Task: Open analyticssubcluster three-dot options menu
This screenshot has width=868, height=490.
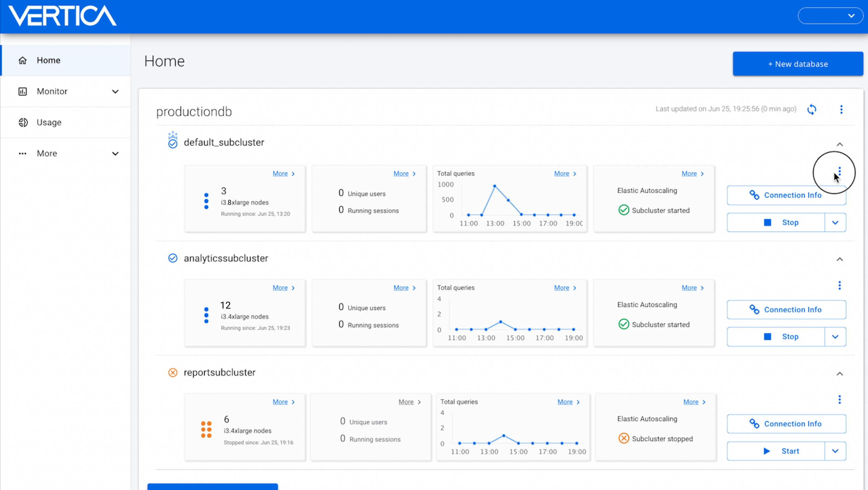Action: [x=840, y=286]
